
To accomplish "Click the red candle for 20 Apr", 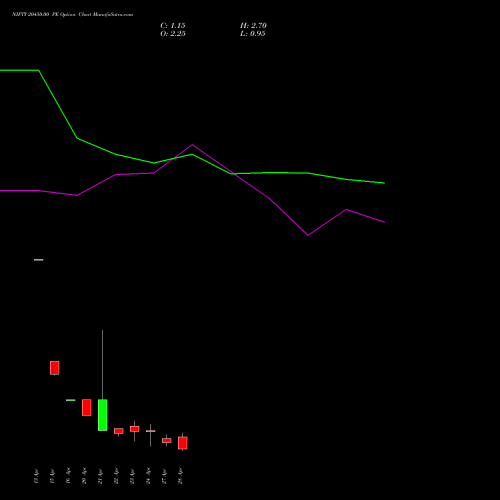I will [87, 407].
